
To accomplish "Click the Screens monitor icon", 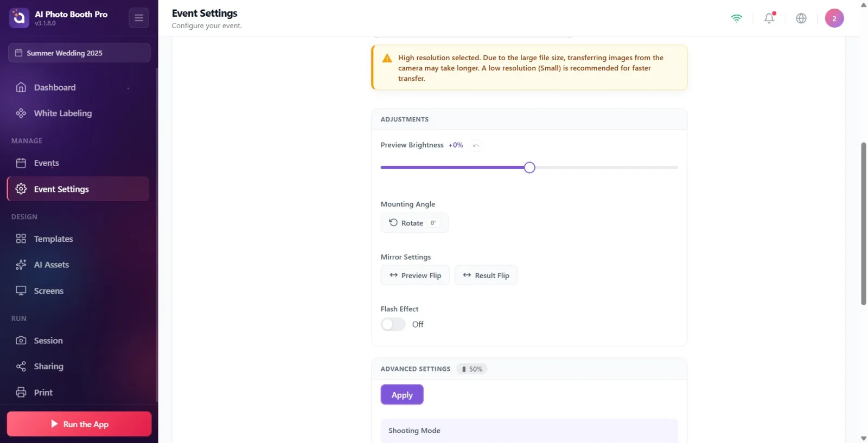I will click(x=21, y=291).
